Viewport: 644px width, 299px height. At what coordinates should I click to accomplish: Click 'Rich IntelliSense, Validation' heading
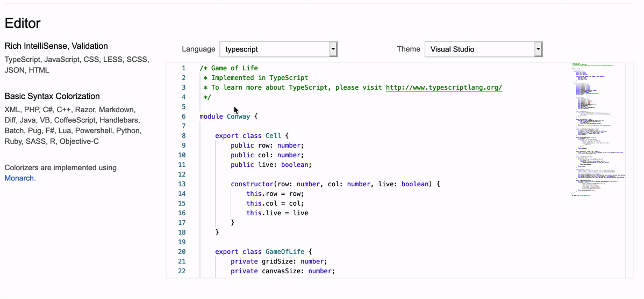pos(56,46)
